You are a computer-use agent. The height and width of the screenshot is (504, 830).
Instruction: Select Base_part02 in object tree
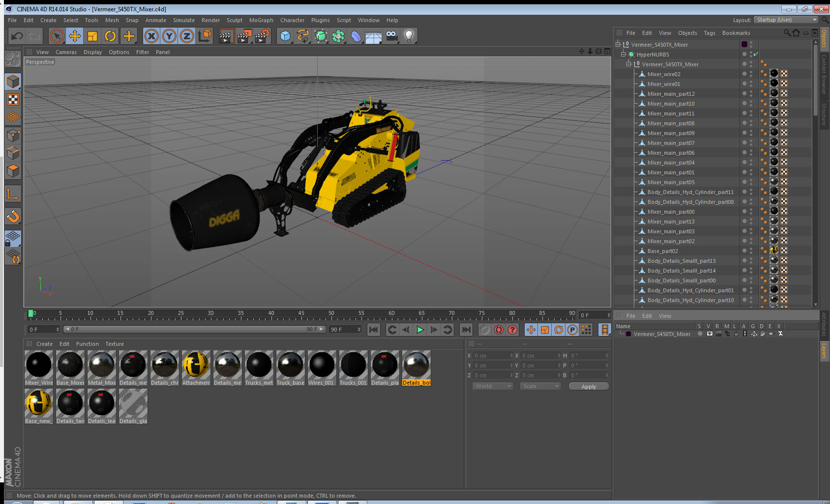click(662, 251)
